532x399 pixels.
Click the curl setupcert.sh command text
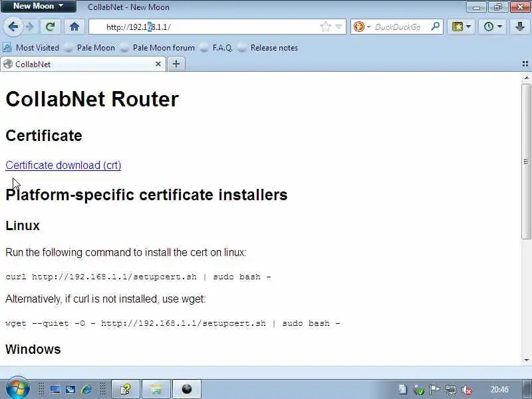tap(138, 277)
